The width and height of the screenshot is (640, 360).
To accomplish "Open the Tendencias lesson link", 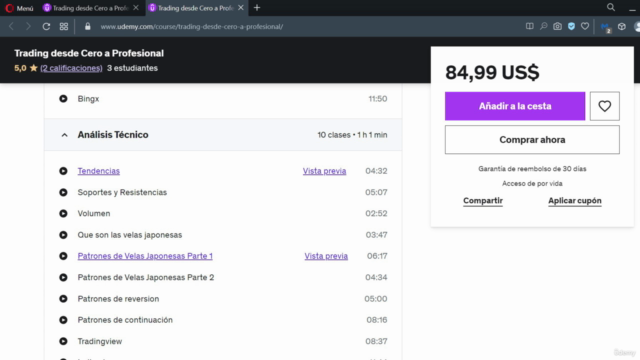I will (x=98, y=171).
